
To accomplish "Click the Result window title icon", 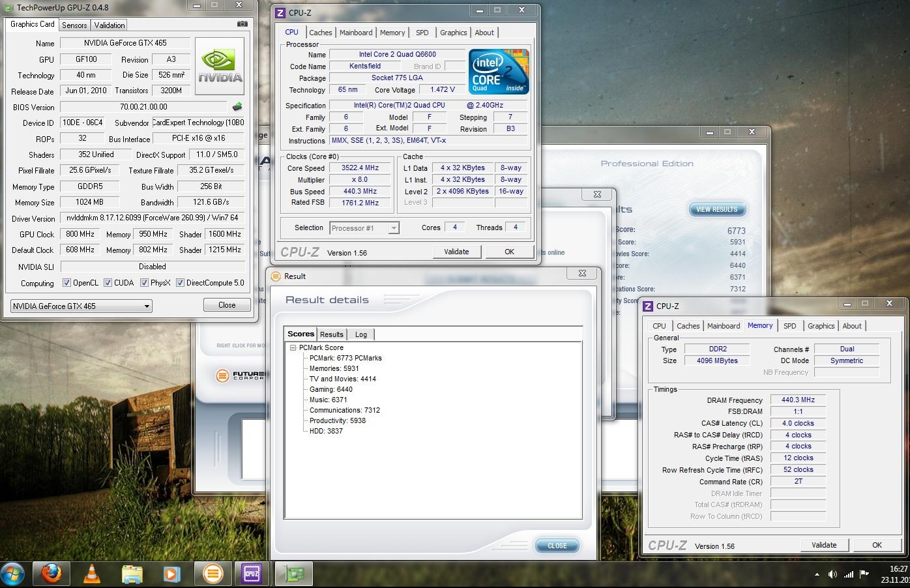I will point(276,276).
